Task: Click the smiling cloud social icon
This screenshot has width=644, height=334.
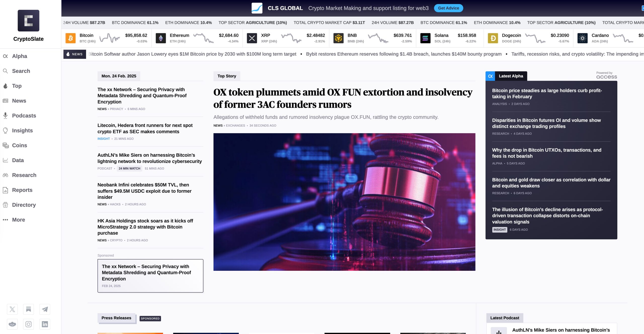Action: coord(12,324)
